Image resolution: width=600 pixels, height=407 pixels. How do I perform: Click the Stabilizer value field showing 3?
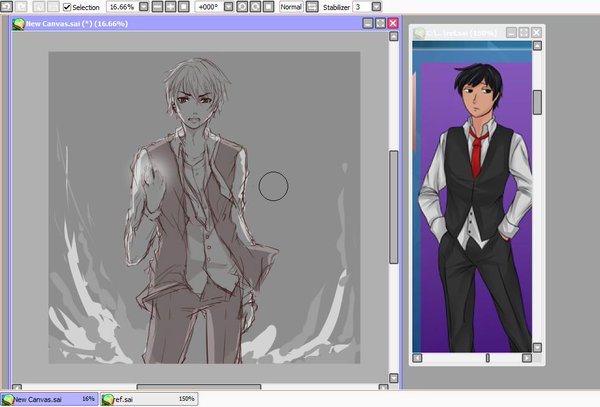coord(362,7)
